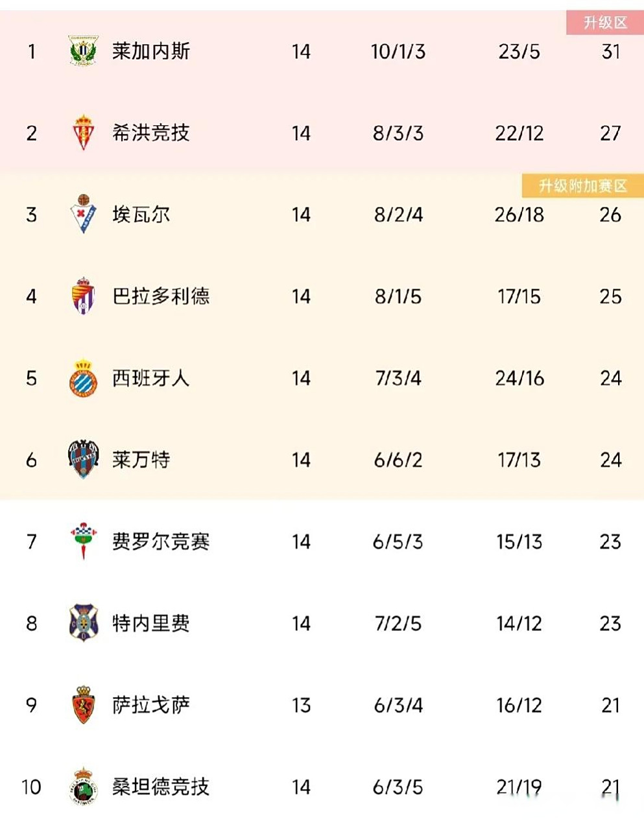Viewport: 644px width, 830px height.
Task: Click team name 桑坦德竞技
Action: [160, 787]
